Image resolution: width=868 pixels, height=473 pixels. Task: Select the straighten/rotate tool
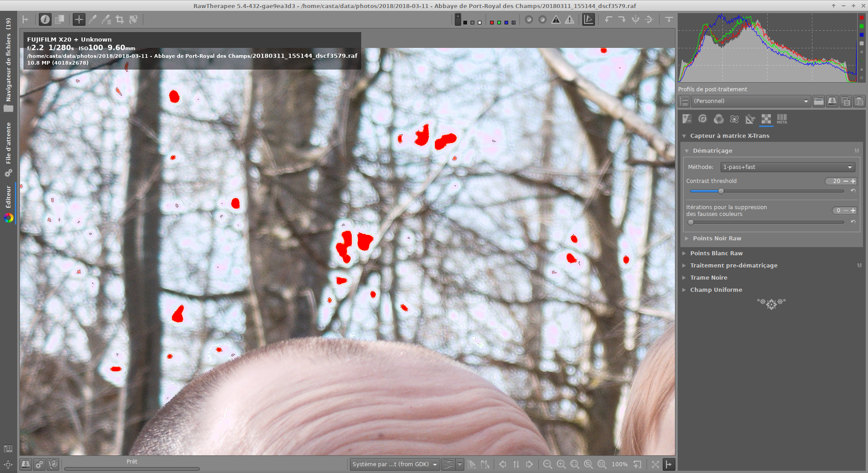coord(133,19)
